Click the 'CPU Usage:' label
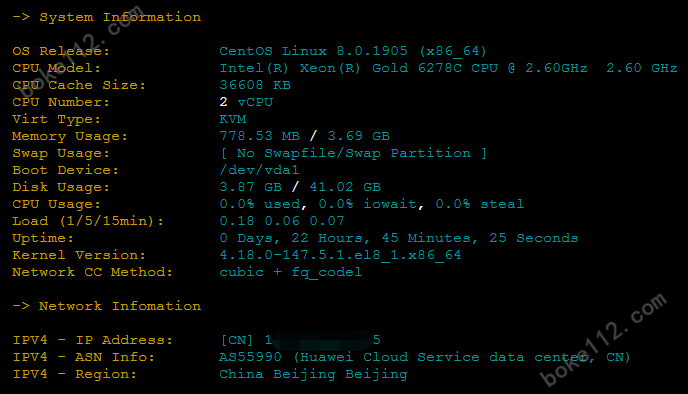The height and width of the screenshot is (394, 688). click(56, 204)
